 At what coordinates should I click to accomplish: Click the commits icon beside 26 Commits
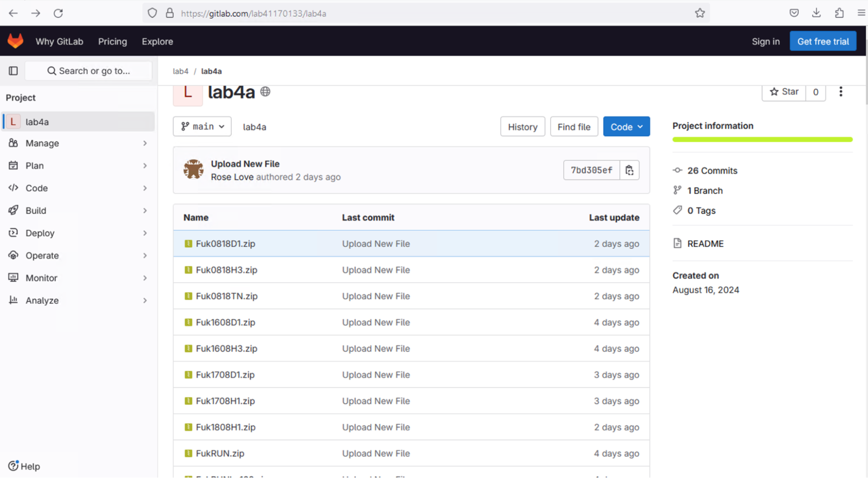[677, 170]
